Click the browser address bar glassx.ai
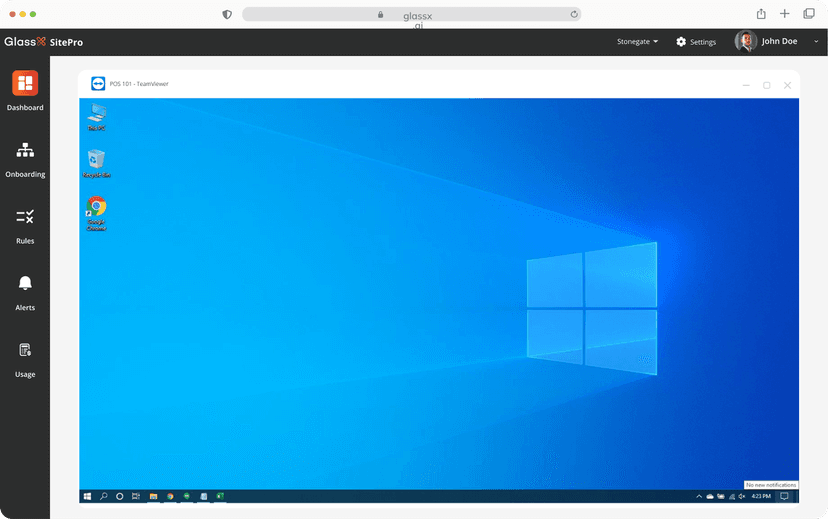Viewport: 828px width, 519px height. (x=411, y=15)
